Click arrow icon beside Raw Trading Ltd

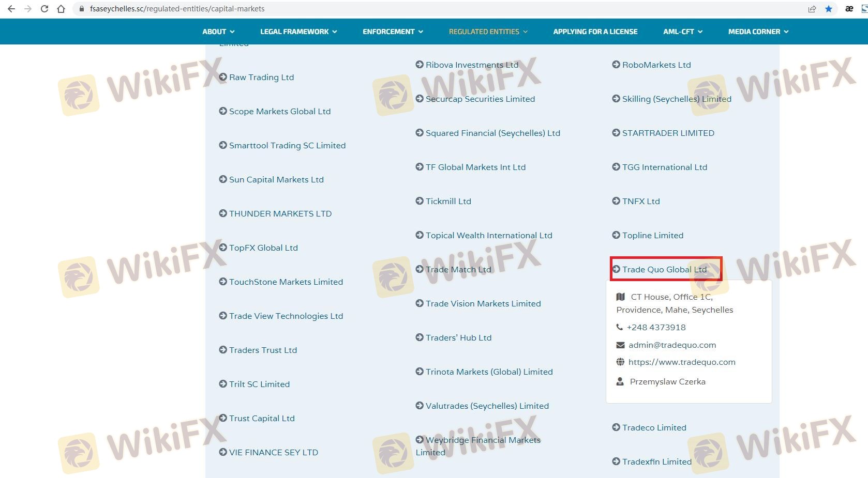click(223, 77)
